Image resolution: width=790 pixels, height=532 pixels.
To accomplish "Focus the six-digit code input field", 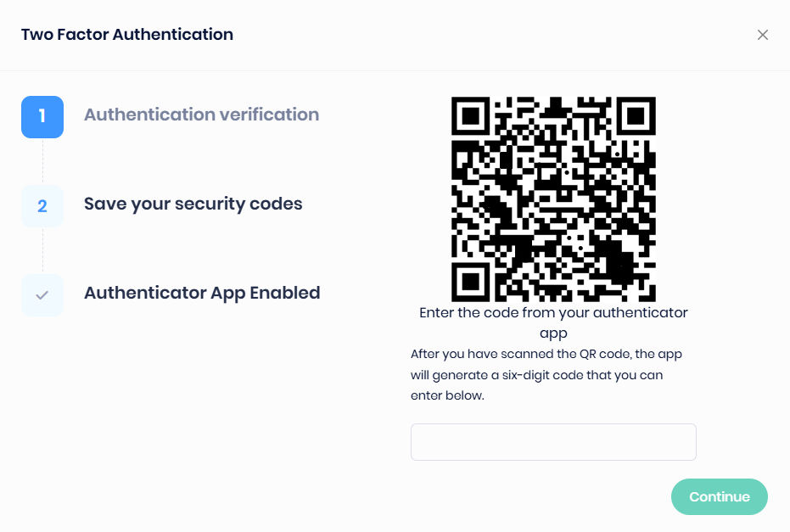I will (x=553, y=442).
